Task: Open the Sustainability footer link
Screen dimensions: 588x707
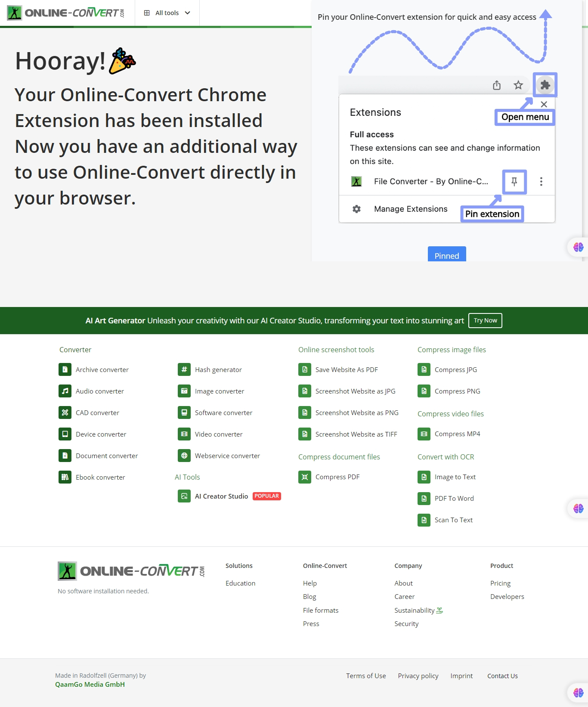Action: pos(419,611)
